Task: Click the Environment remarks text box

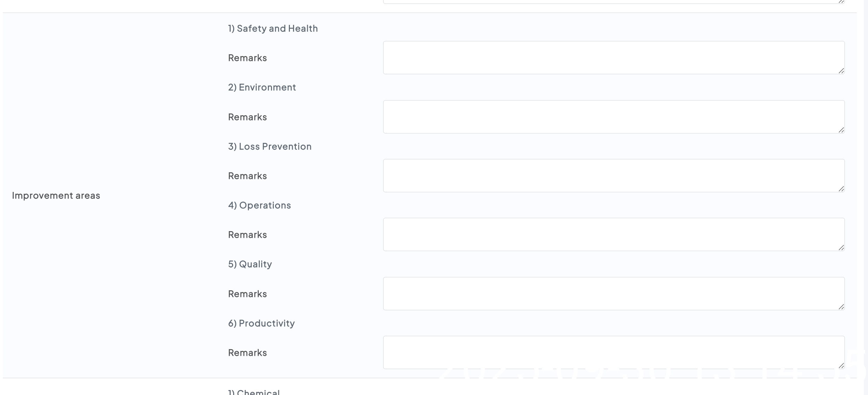Action: 613,117
